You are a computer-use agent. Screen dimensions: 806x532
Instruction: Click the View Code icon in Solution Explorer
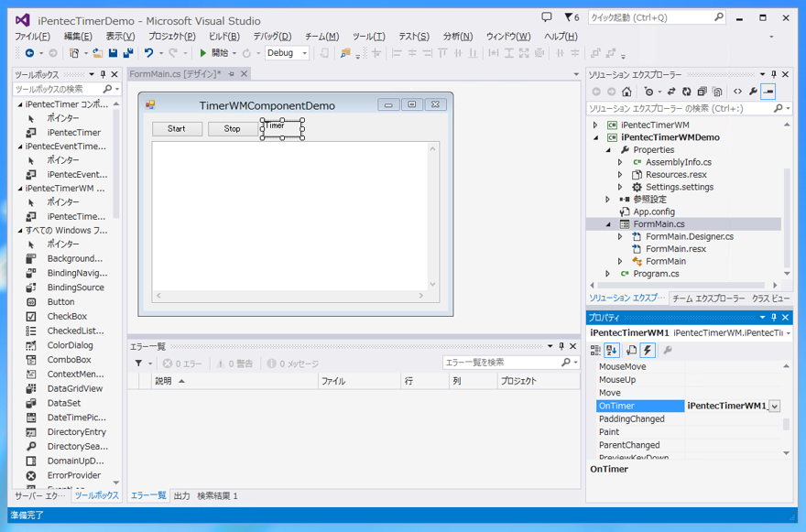(x=737, y=92)
